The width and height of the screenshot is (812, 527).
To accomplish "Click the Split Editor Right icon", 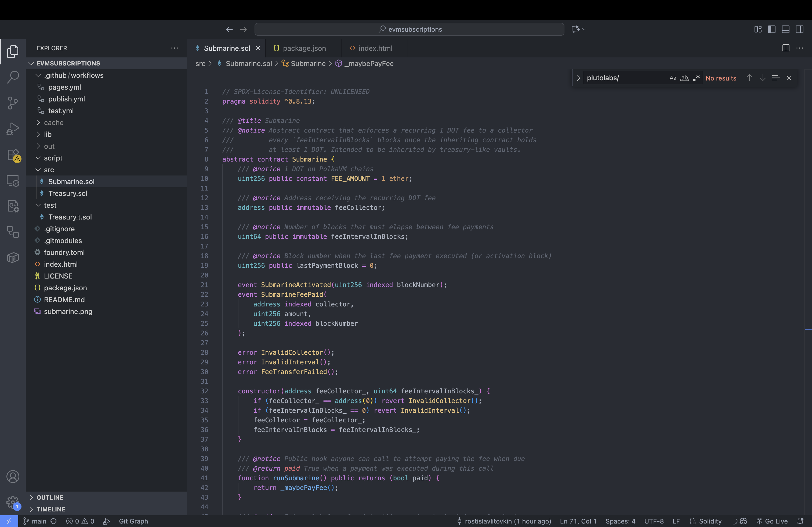I will pos(786,48).
